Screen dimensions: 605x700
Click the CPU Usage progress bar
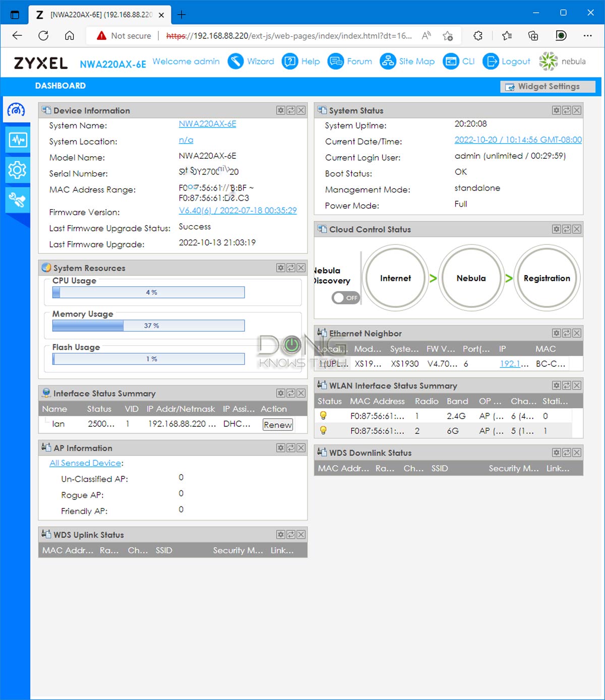click(x=149, y=292)
